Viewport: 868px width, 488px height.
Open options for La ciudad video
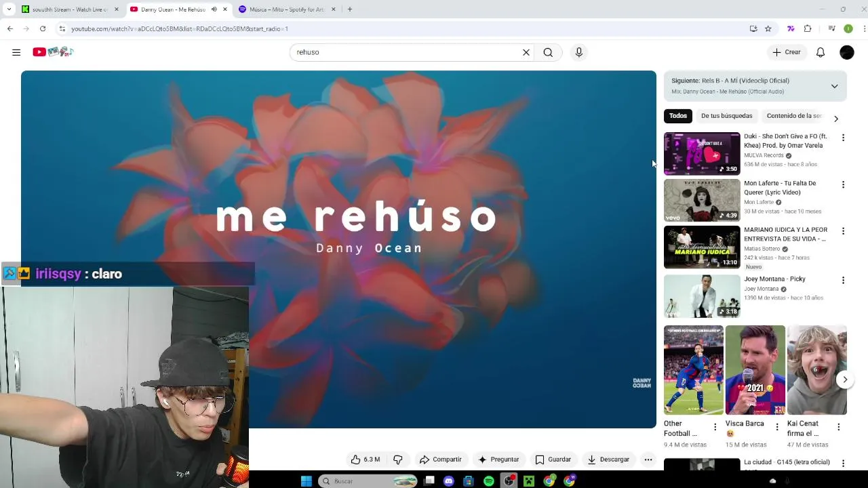tap(843, 464)
